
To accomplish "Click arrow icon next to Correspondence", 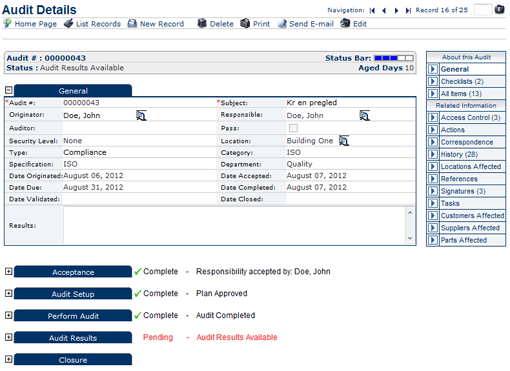I will (x=433, y=142).
